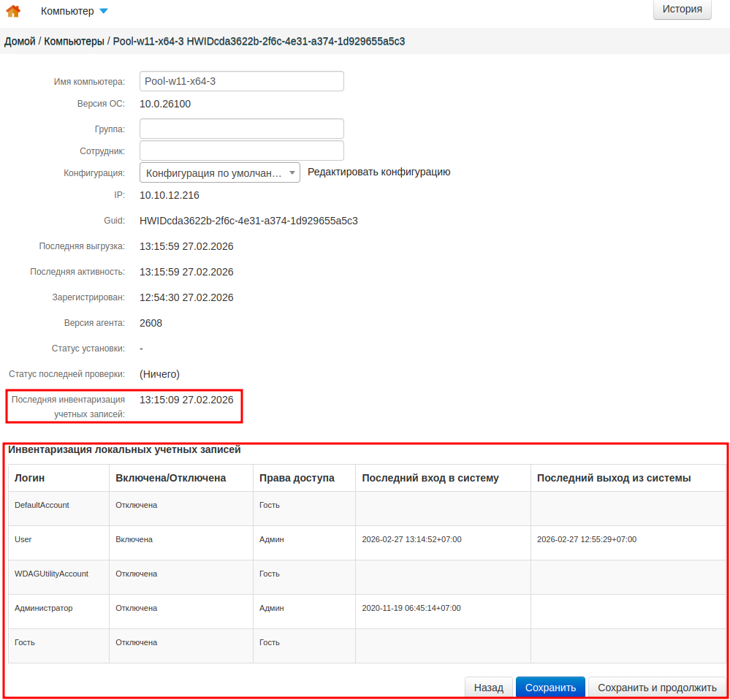Image resolution: width=730 pixels, height=700 pixels.
Task: Click the WDAGUtilityAccount login cell
Action: coord(51,574)
